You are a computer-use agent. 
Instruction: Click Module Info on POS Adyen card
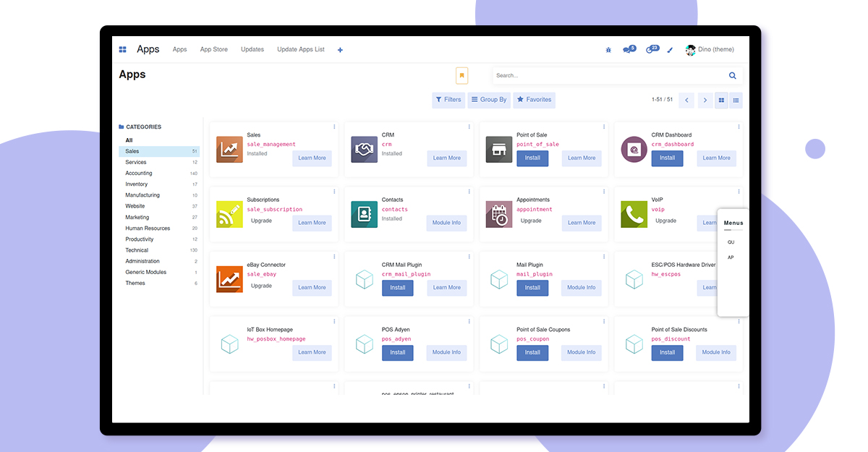[446, 352]
